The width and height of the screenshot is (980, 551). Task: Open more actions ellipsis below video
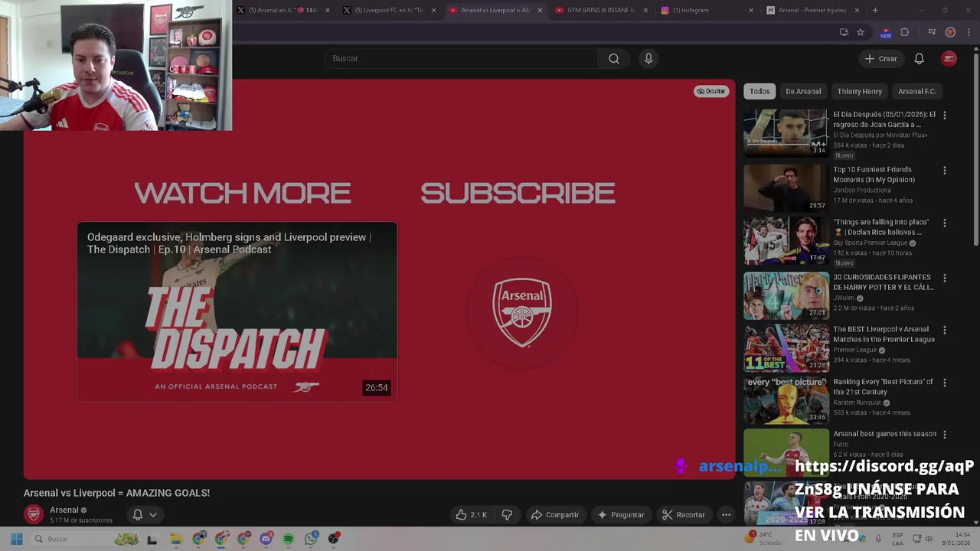click(726, 515)
